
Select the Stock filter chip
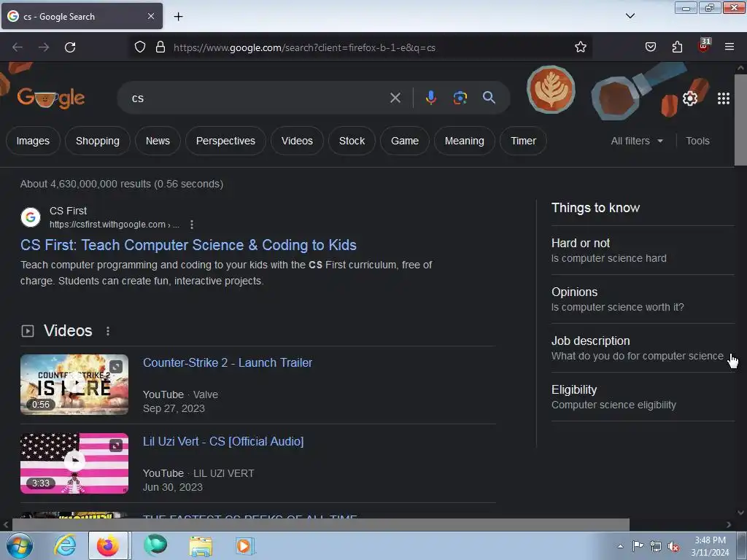(352, 141)
